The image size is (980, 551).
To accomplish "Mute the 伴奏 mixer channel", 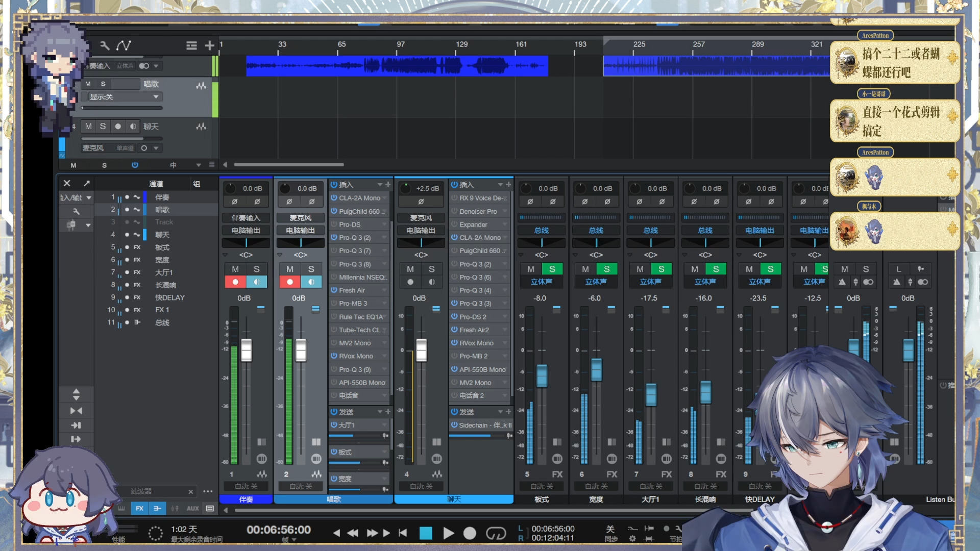I will 235,269.
